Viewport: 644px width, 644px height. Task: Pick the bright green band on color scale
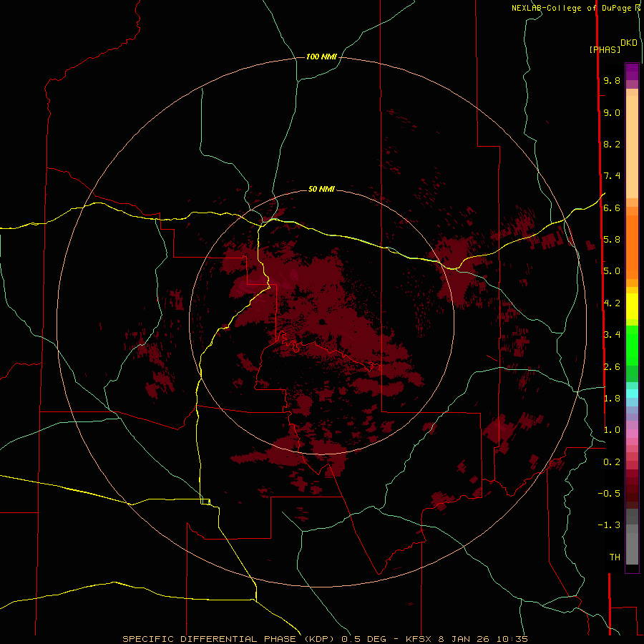[x=632, y=346]
